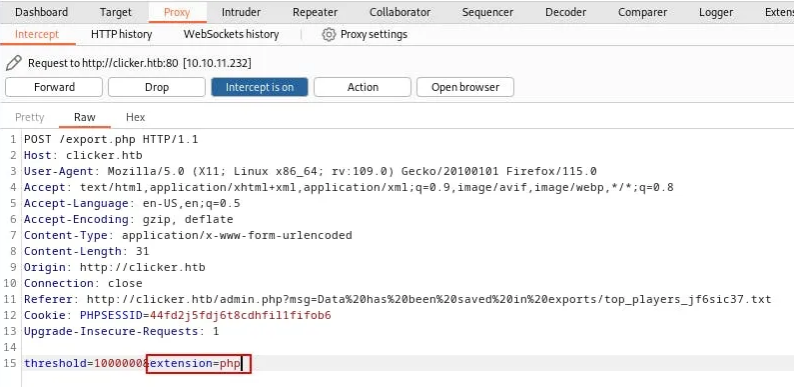Open Proxy settings

point(373,34)
